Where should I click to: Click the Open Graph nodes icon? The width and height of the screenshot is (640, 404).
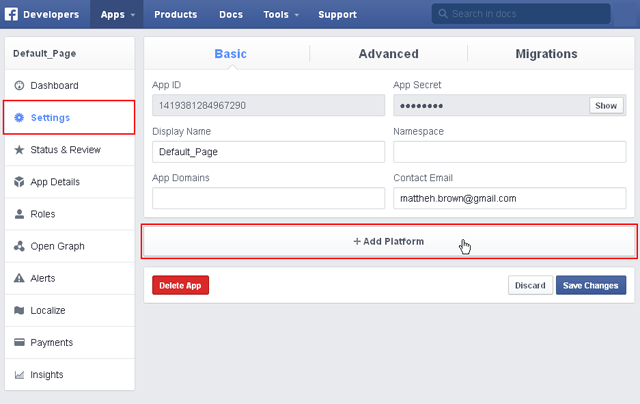19,246
